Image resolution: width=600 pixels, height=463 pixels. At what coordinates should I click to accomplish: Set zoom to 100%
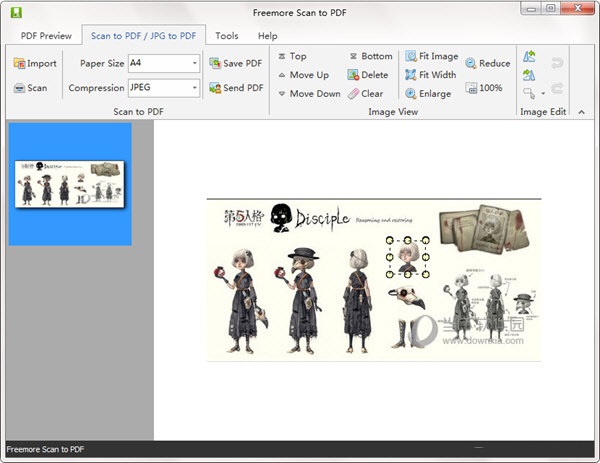(x=483, y=88)
